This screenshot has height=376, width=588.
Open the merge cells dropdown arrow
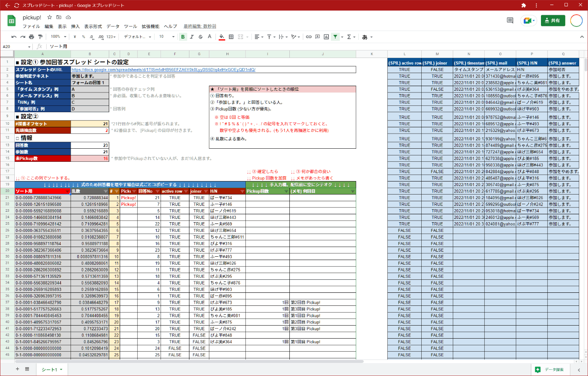click(247, 37)
